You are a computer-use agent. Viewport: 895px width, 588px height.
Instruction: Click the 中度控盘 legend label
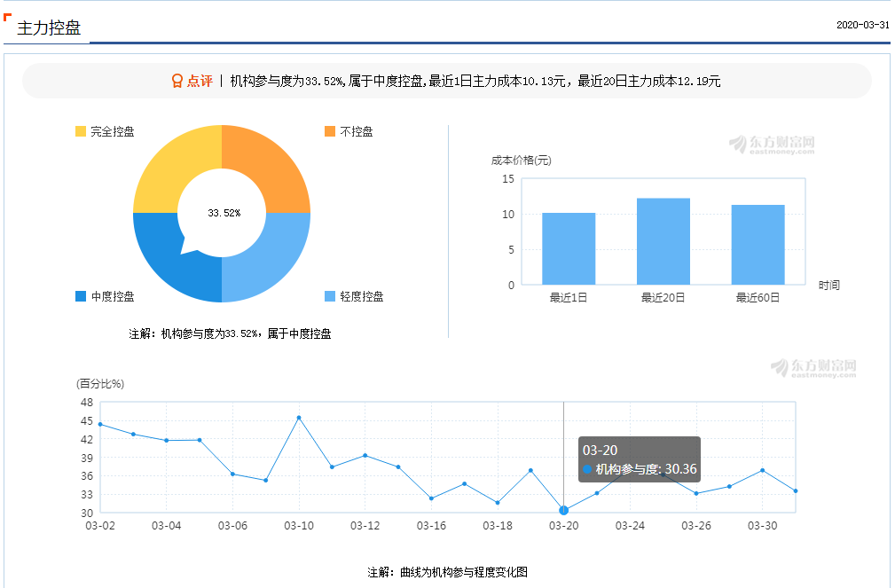[113, 296]
